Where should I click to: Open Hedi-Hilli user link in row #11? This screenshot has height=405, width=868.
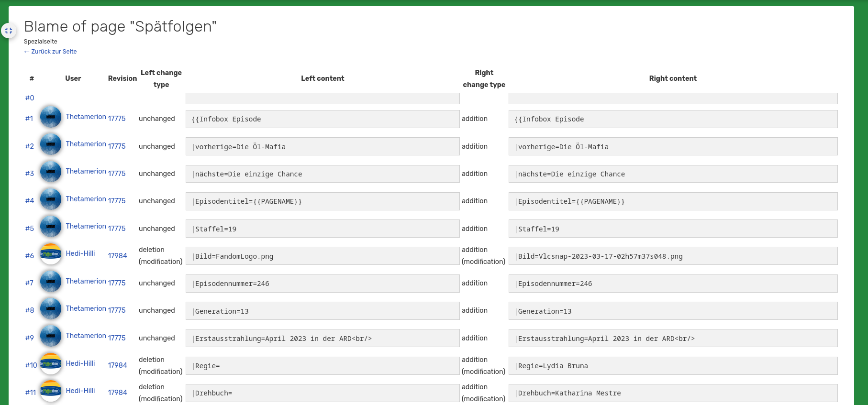(80, 391)
